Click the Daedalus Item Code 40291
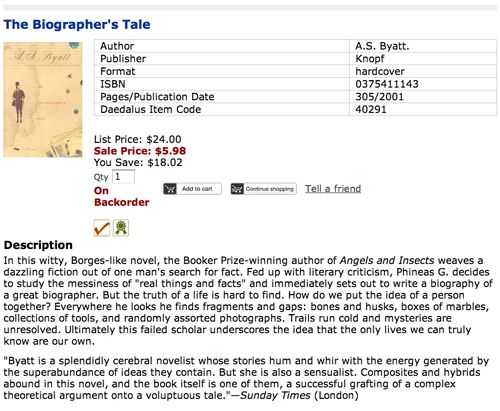Viewport: 500px width, 411px height. [371, 109]
